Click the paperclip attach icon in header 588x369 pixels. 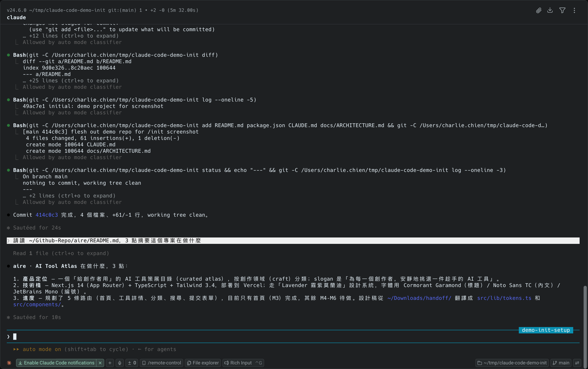pos(539,10)
